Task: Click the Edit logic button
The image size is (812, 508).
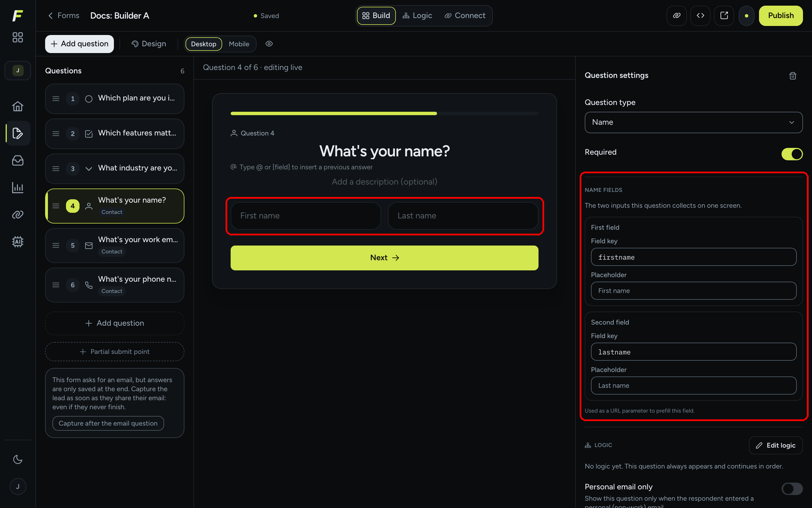Action: 776,445
